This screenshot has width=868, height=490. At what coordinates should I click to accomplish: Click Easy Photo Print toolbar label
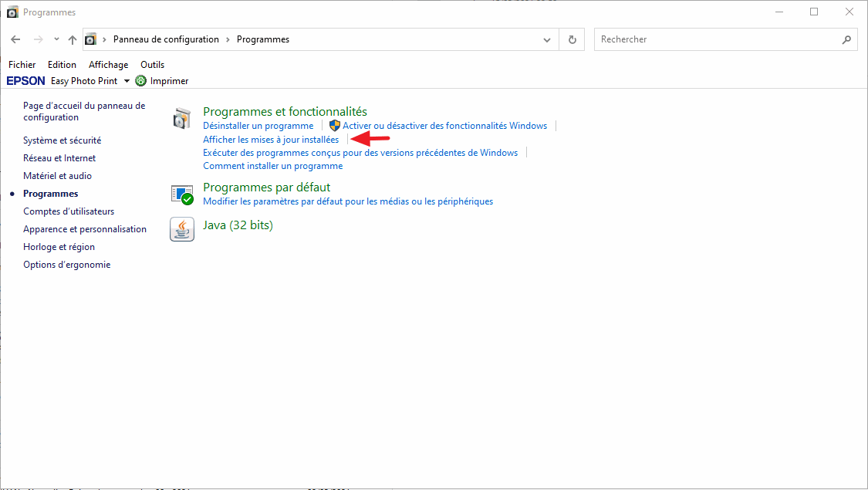tap(84, 81)
